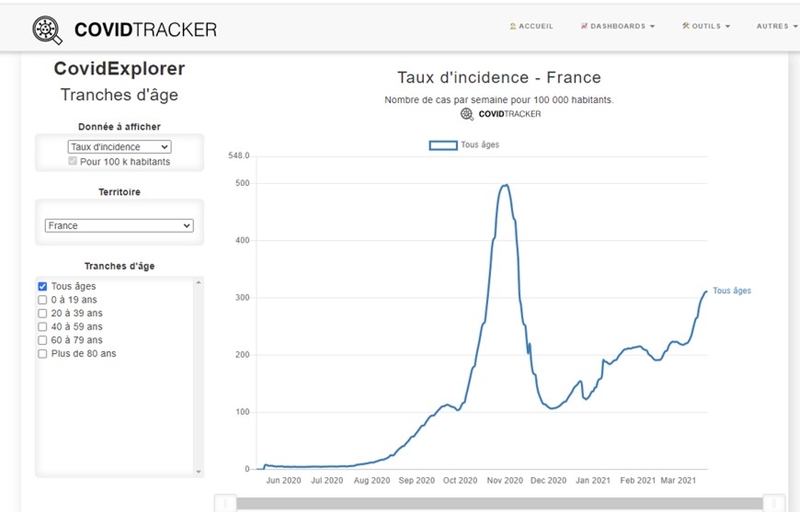Click the grey date range slider track
This screenshot has width=800, height=512.
point(499,504)
